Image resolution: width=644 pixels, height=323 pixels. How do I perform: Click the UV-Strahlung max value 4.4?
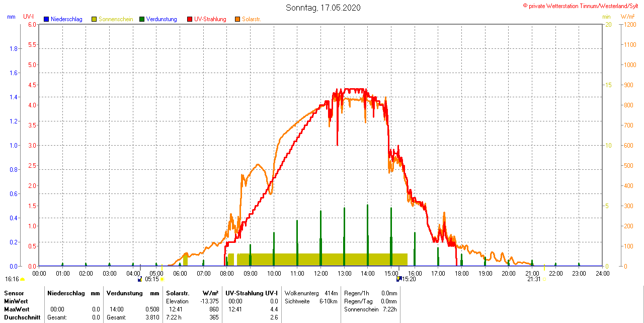tap(274, 309)
